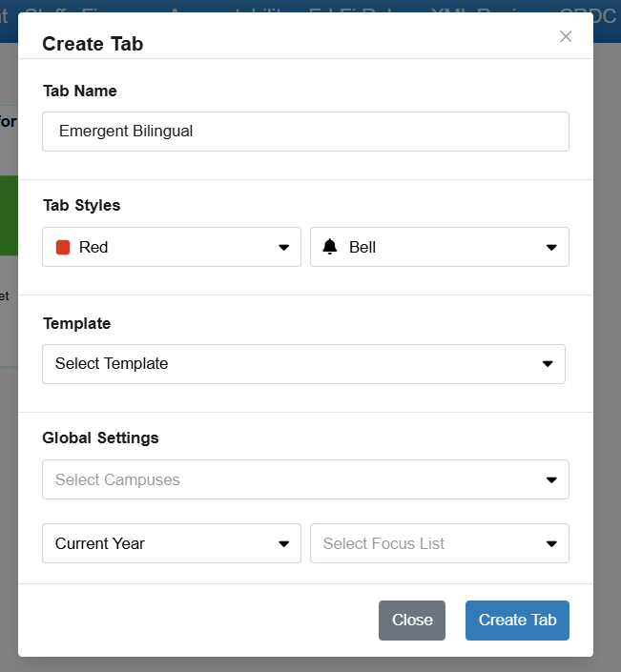Open the Select Focus List dropdown
This screenshot has height=672, width=621.
[x=440, y=543]
